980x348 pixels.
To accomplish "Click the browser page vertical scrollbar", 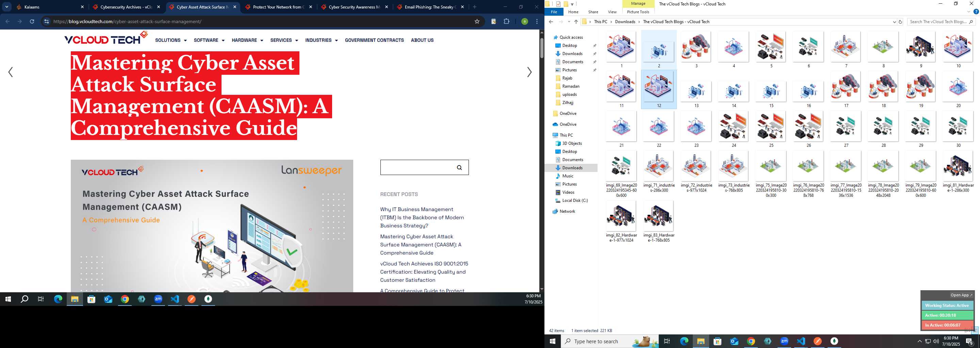I will 542,48.
